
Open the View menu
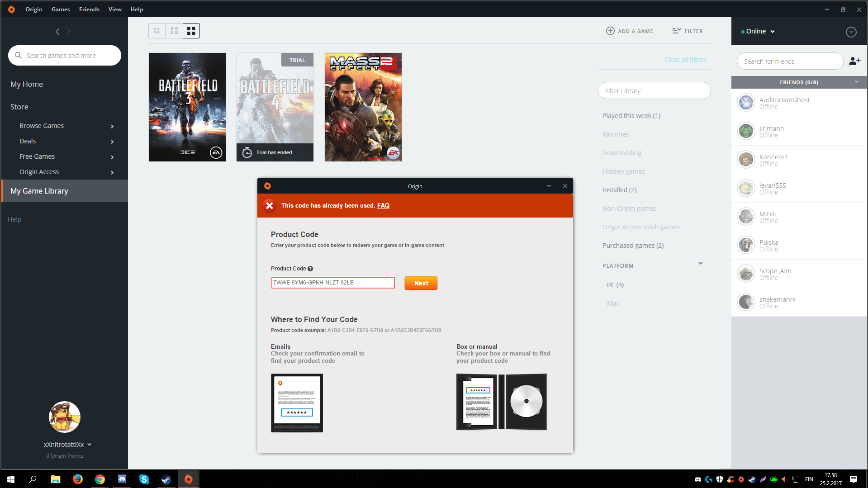tap(115, 9)
